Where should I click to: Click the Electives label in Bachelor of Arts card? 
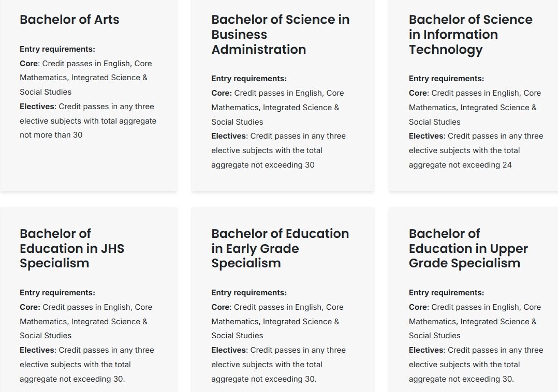pyautogui.click(x=37, y=107)
